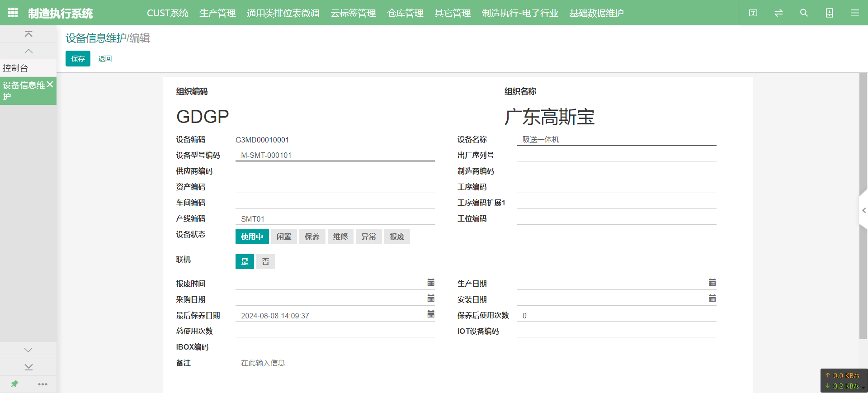Screen dimensions: 868x393
Task: Set 设备状态 to 保养
Action: [312, 237]
